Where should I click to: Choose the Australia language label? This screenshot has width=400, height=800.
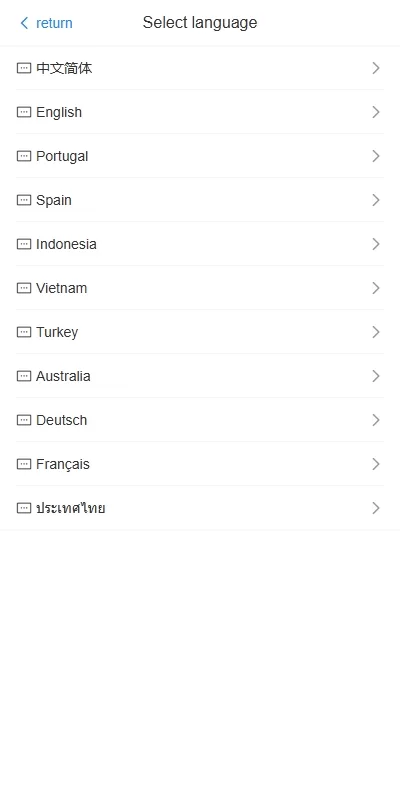coord(63,376)
